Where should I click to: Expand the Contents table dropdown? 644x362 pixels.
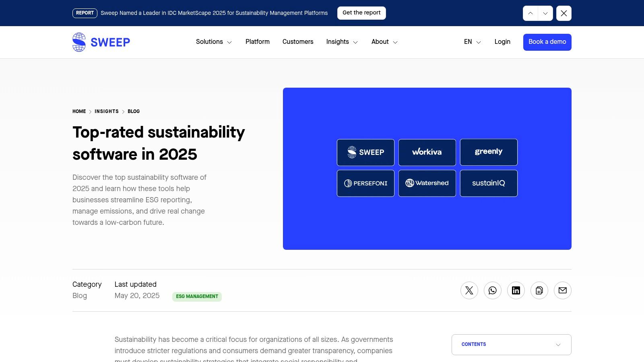[512, 345]
